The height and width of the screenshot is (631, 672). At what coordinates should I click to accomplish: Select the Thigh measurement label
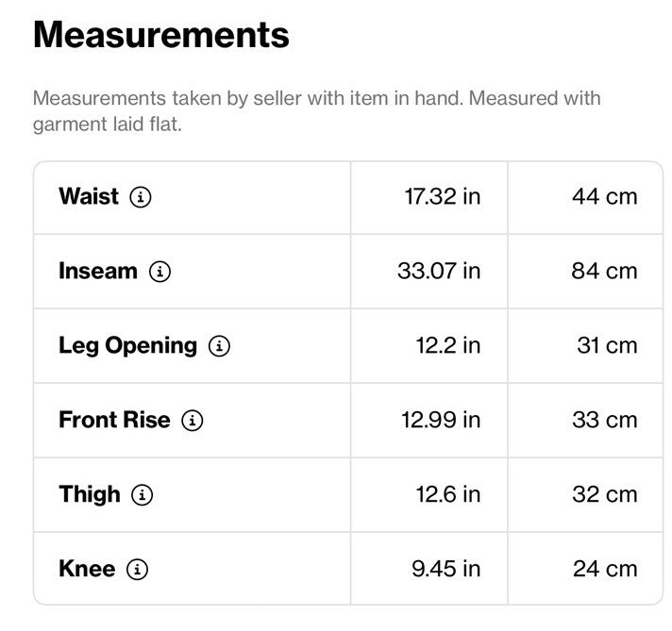[x=90, y=495]
